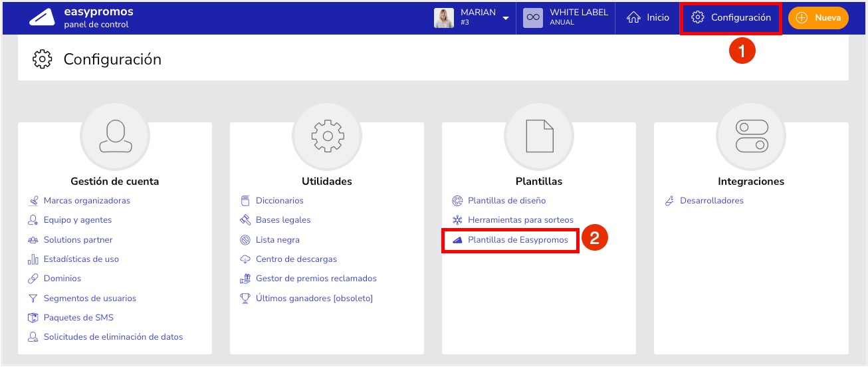Screen dimensions: 868x367
Task: Click the Gestión de cuenta heading
Action: tap(115, 182)
